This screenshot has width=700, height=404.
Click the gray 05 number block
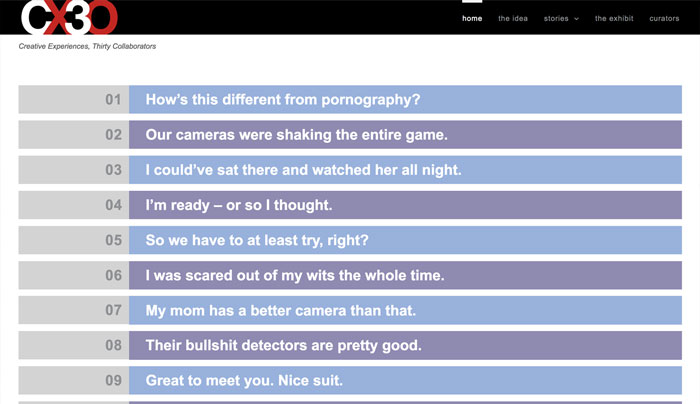[x=74, y=240]
